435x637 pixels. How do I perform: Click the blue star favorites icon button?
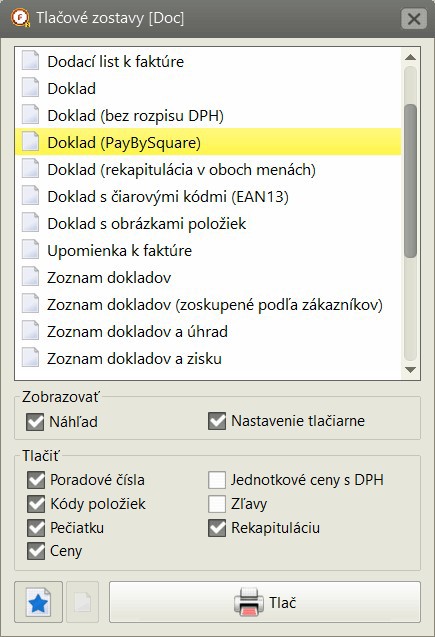39,602
